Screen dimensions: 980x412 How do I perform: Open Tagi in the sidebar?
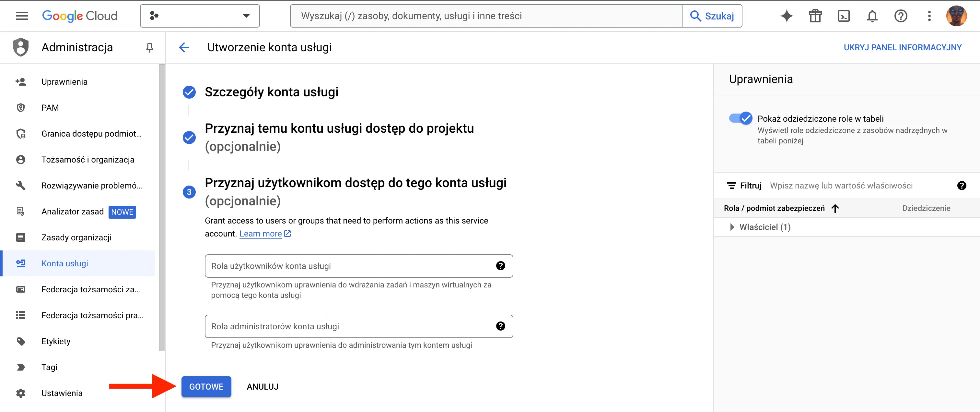pos(77,367)
